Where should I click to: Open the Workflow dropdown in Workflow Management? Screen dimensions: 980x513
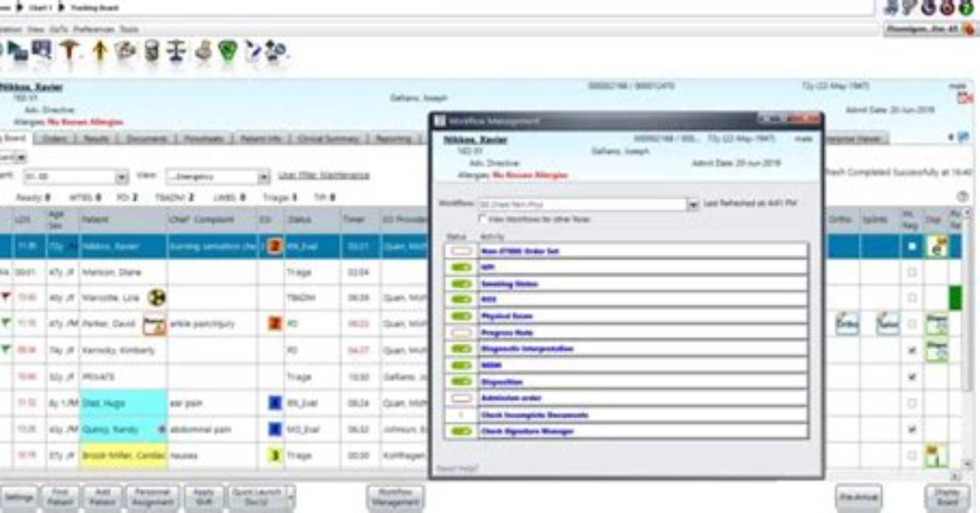click(x=694, y=204)
